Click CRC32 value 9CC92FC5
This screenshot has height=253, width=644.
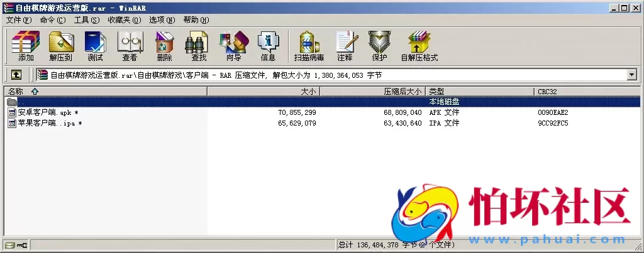(553, 123)
